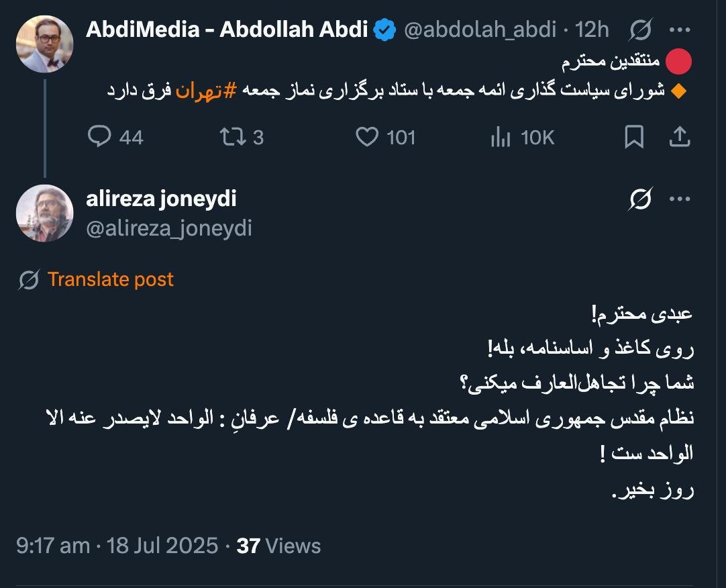Open more options for Abdi's post
The height and width of the screenshot is (588, 726).
click(x=680, y=30)
